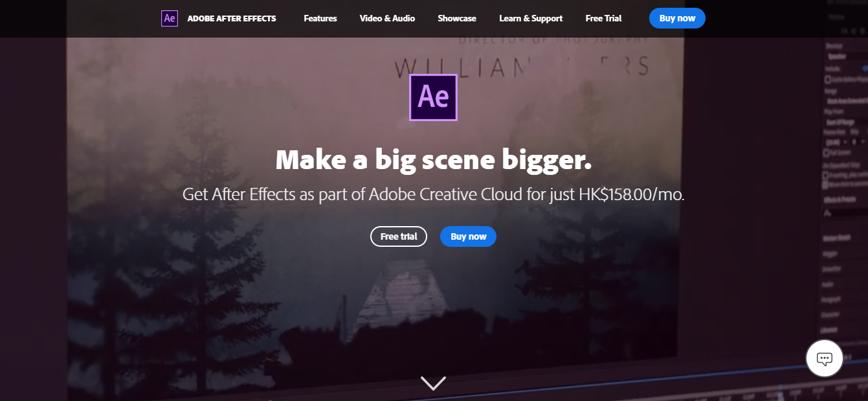Click the down chevron arrow at page bottom
Viewport: 868px width, 401px height.
(x=433, y=383)
